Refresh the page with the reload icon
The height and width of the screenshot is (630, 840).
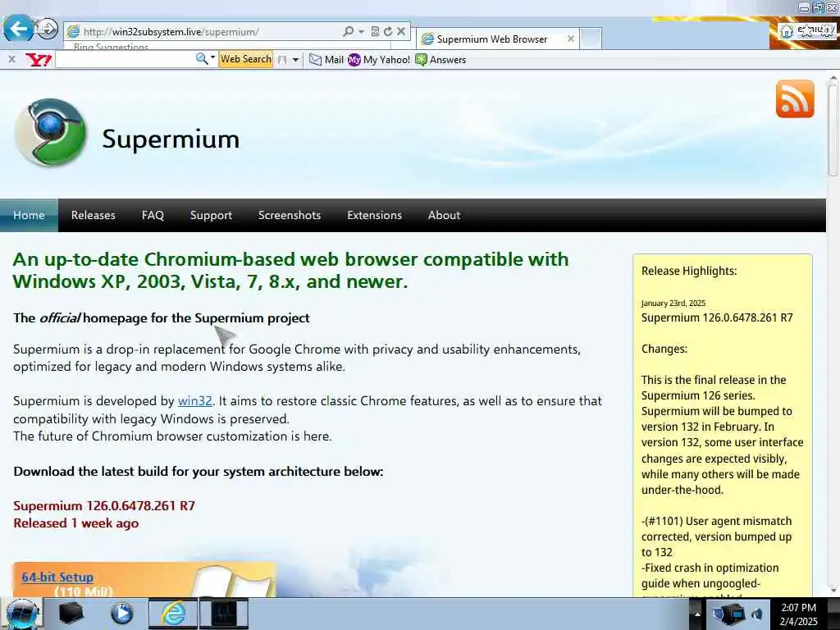click(388, 32)
